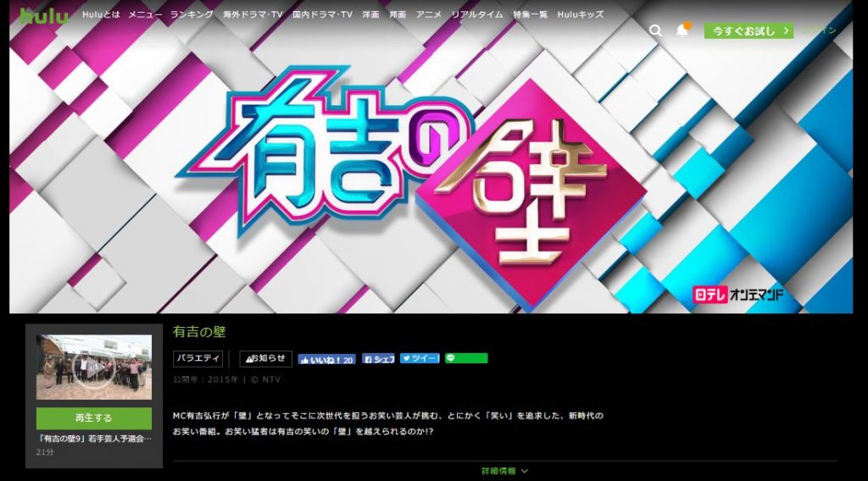Click the 「有吉の壁9」若手芸人予選会 episode title

pos(94,439)
